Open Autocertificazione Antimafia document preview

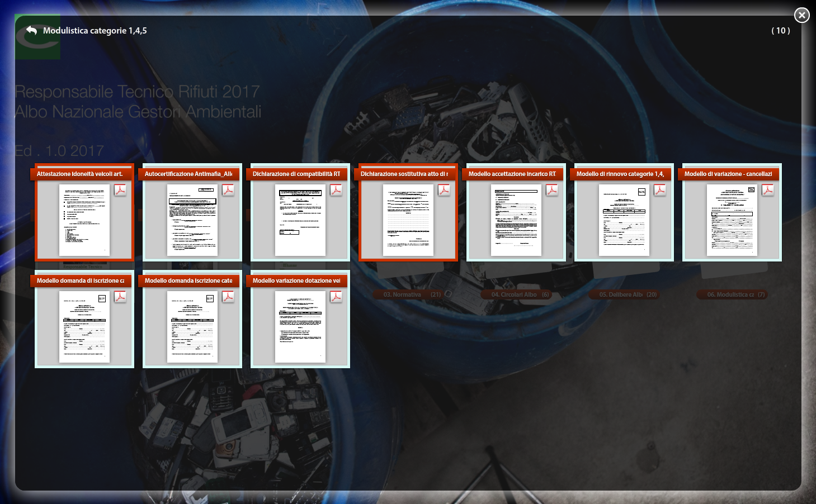point(192,220)
